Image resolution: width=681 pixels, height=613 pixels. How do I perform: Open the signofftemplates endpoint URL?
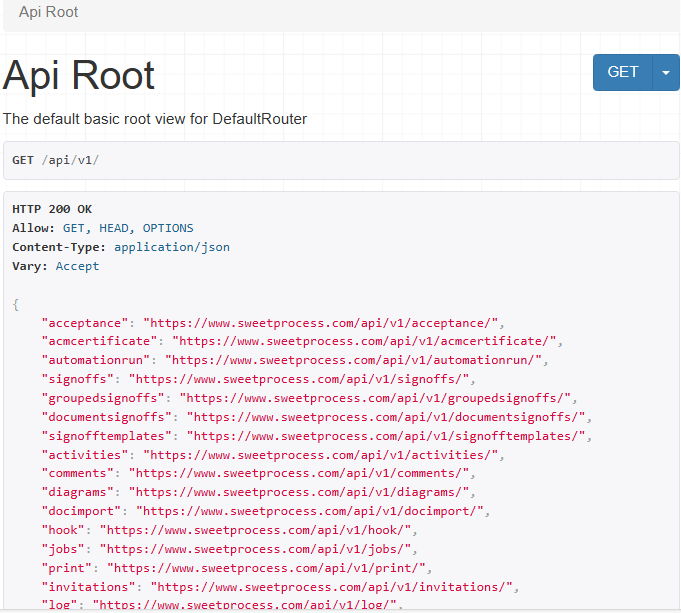(389, 436)
